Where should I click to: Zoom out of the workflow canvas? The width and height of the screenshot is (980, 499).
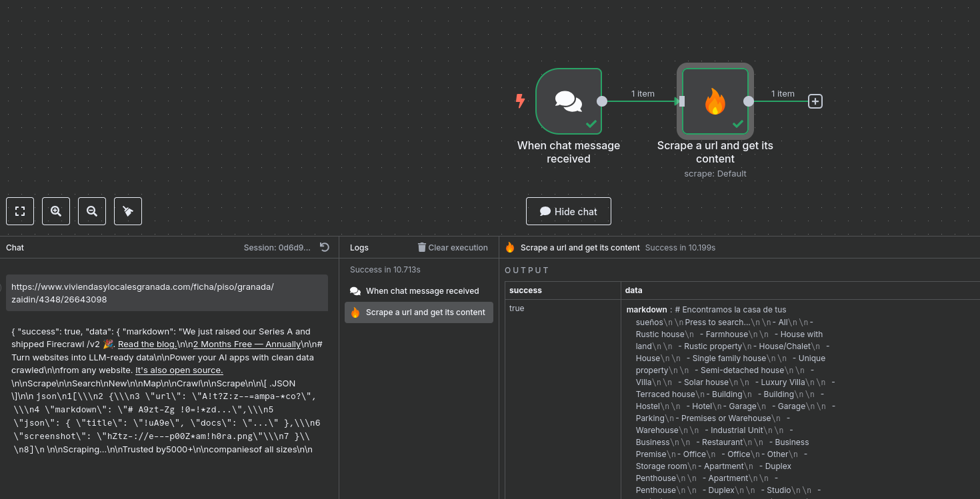(x=92, y=211)
